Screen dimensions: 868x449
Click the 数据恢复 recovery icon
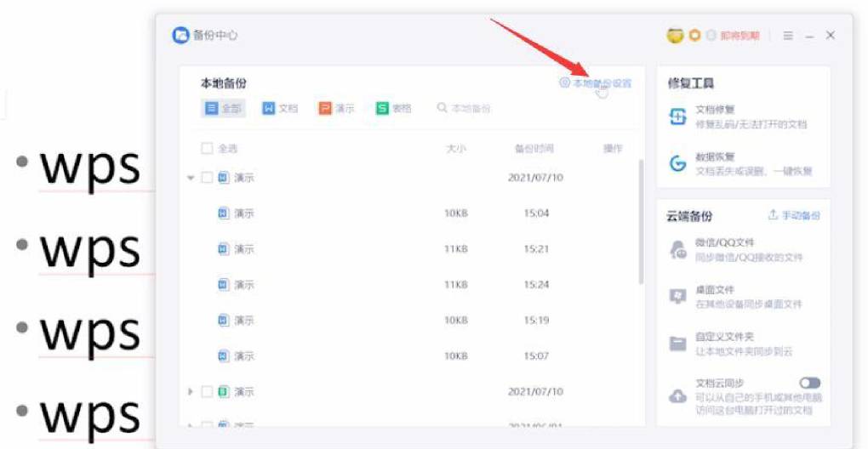(677, 163)
